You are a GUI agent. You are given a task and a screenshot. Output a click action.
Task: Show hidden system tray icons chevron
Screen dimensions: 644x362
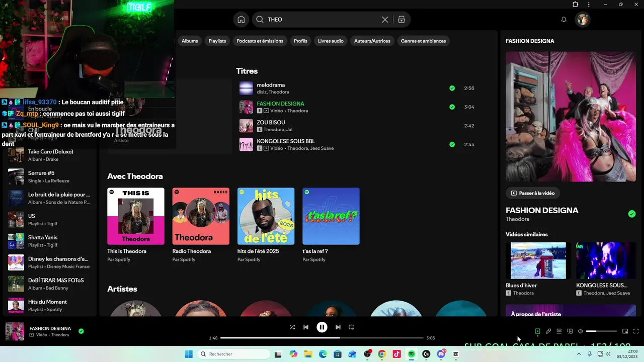tap(579, 354)
